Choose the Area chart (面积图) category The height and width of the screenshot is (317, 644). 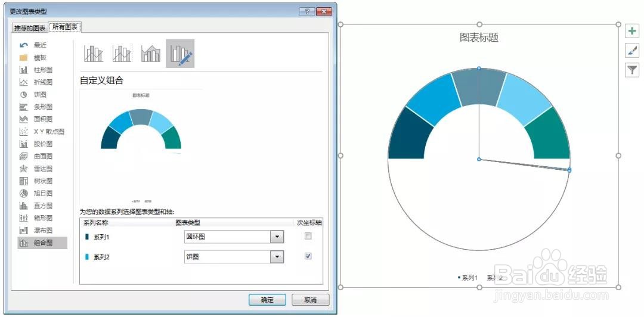(x=37, y=119)
